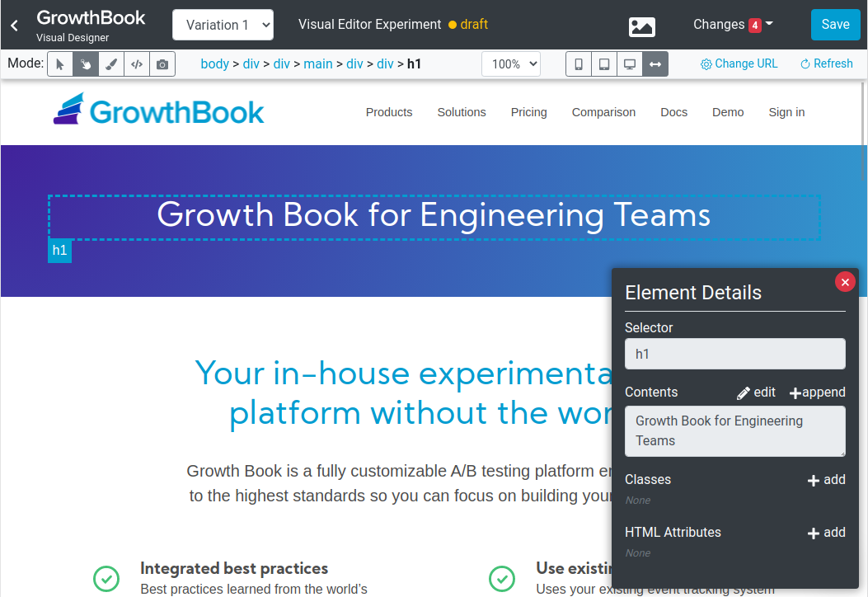Choose the paintbrush CSS mode
The image size is (868, 597).
[x=111, y=64]
